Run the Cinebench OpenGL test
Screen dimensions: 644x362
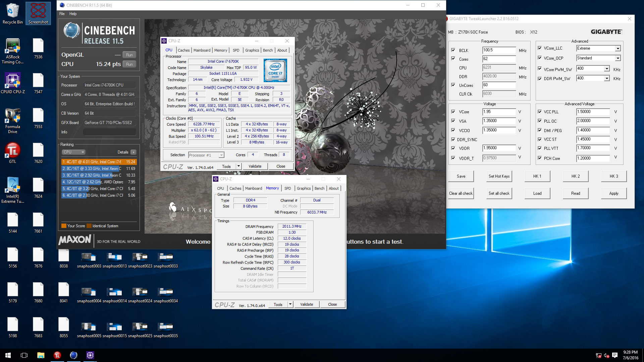(x=129, y=55)
